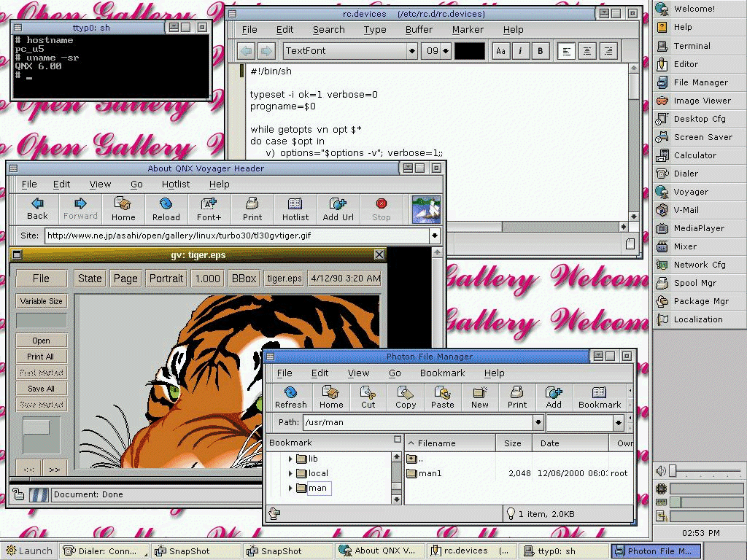Open Buffer menu in rc.devices editor
747x560 pixels.
click(419, 29)
